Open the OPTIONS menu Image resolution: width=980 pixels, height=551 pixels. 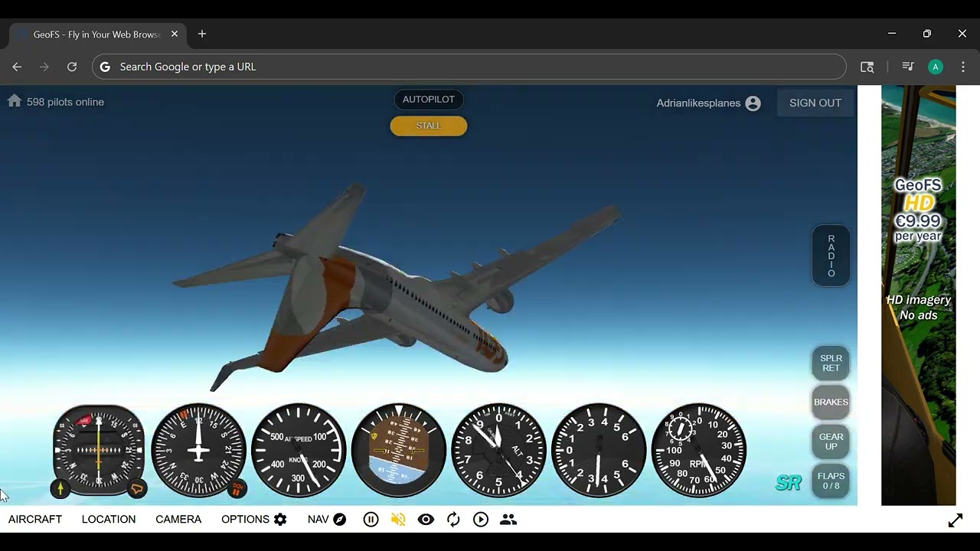(245, 520)
